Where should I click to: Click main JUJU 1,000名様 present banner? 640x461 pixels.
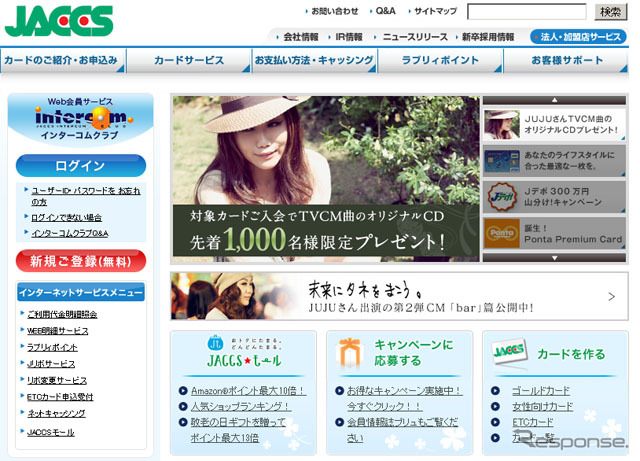click(x=326, y=178)
